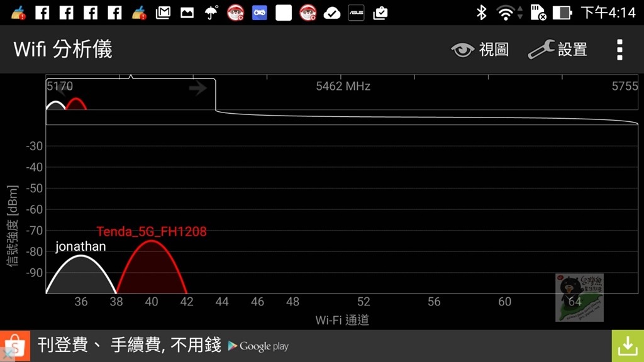Close the ad with the X icon
The height and width of the screenshot is (362, 644).
[7, 354]
